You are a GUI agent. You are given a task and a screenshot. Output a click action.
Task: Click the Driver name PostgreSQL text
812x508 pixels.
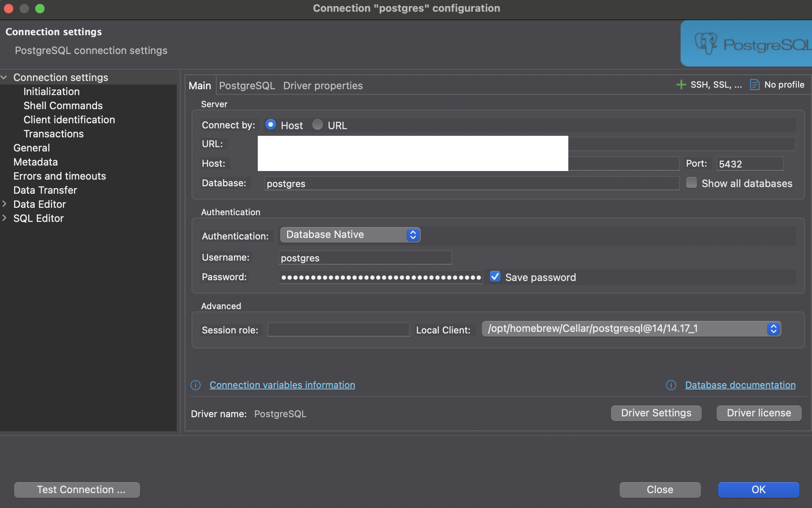(x=280, y=414)
